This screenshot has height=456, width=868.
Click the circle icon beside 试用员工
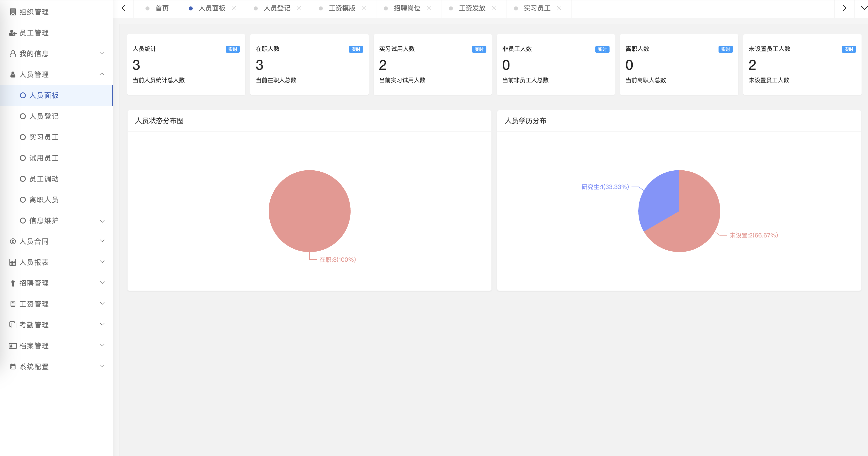click(23, 158)
